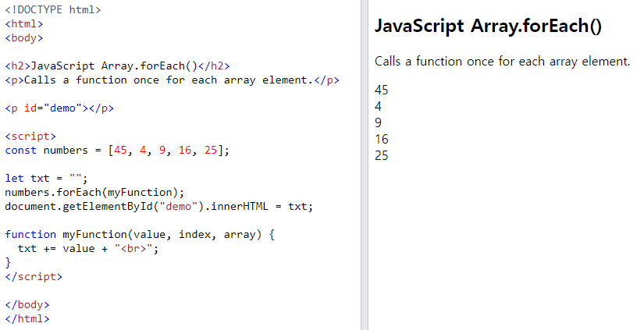This screenshot has height=330, width=644.
Task: Click the opening <body> tag line
Action: 24,37
